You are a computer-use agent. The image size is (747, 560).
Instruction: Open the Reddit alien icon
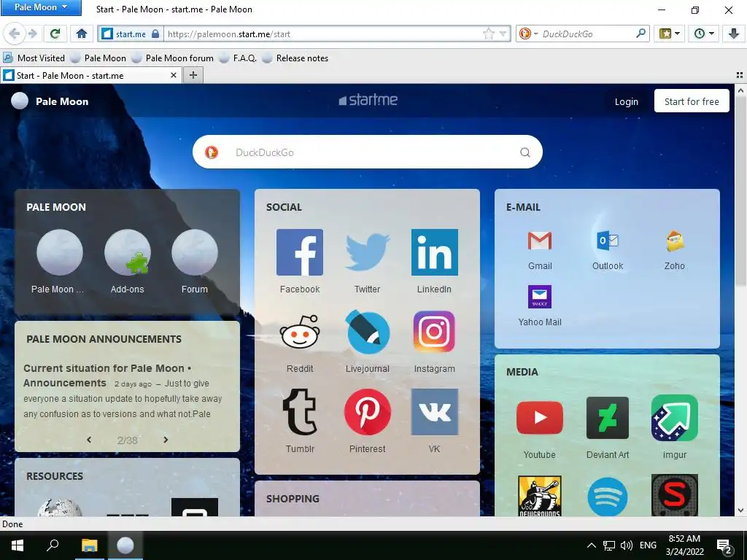point(300,332)
